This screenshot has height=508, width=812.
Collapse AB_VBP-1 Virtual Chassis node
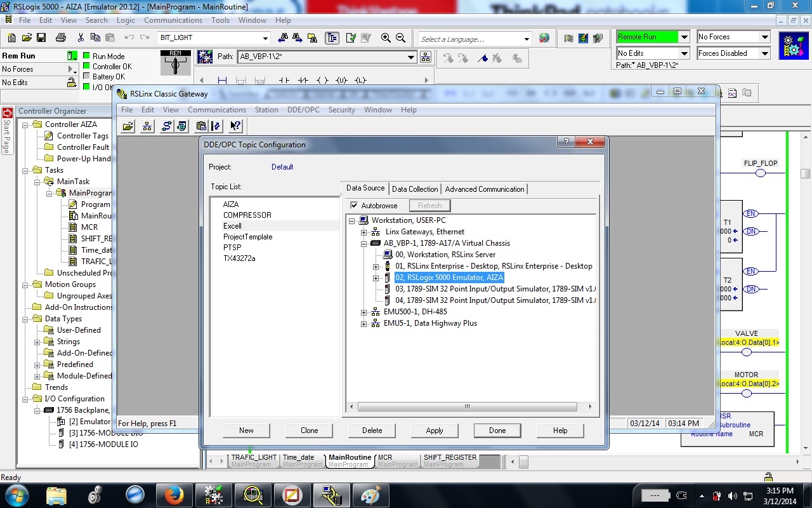[364, 243]
